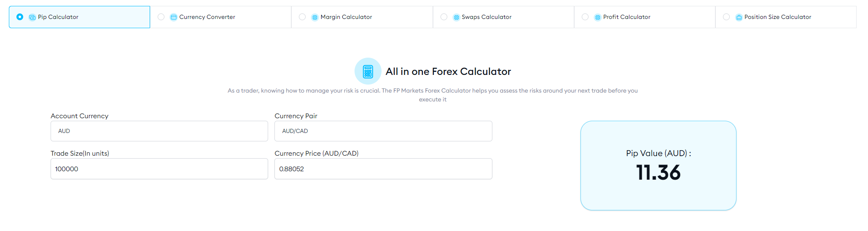Select the Currency Converter radio button

(161, 17)
